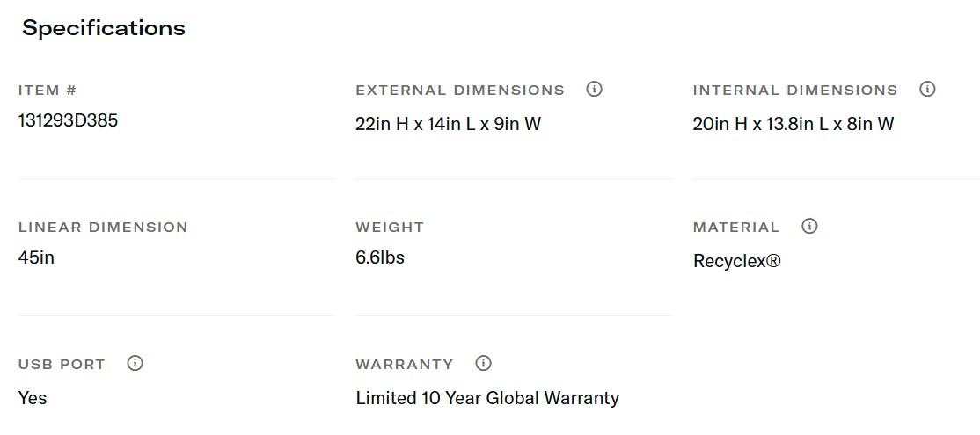Click the Limited 10 Year Global Warranty text
The image size is (980, 435).
[x=487, y=398]
